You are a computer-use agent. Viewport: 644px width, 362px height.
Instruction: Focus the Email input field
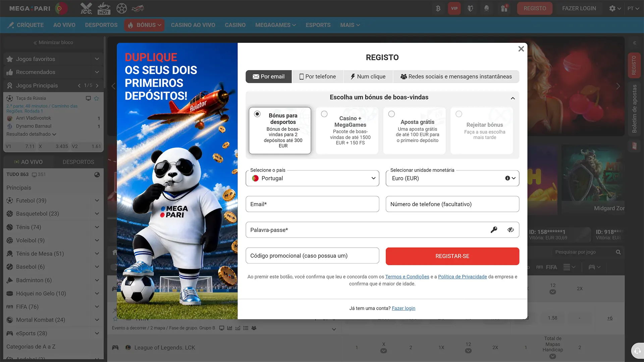point(312,204)
